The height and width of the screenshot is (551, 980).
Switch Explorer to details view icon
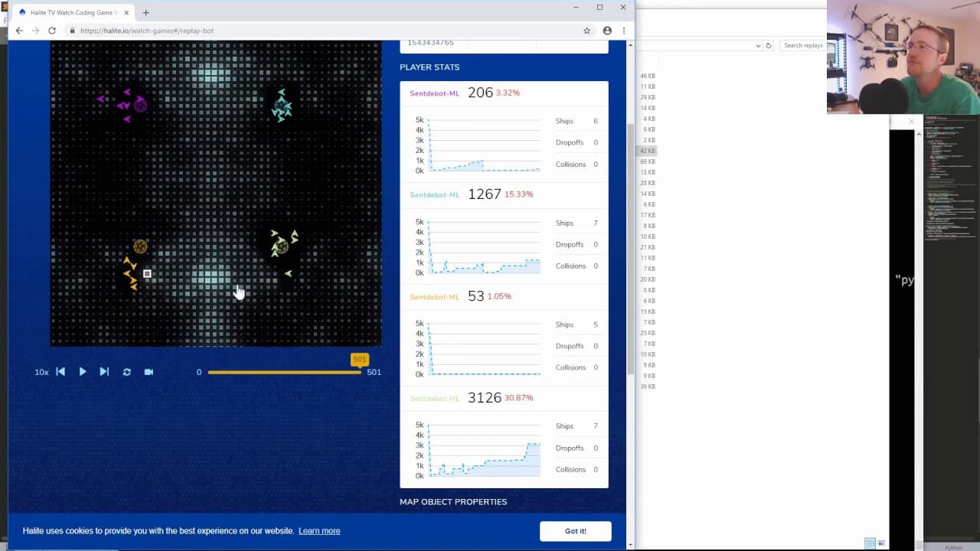point(869,543)
